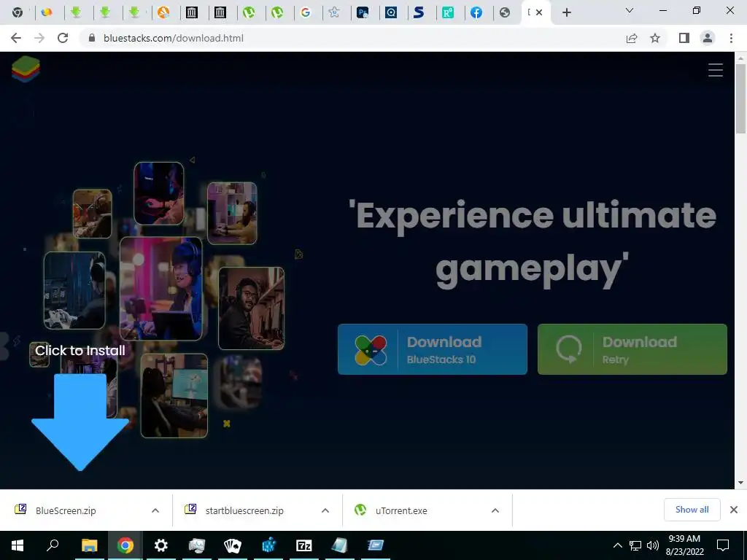Open the notification center icon

723,545
